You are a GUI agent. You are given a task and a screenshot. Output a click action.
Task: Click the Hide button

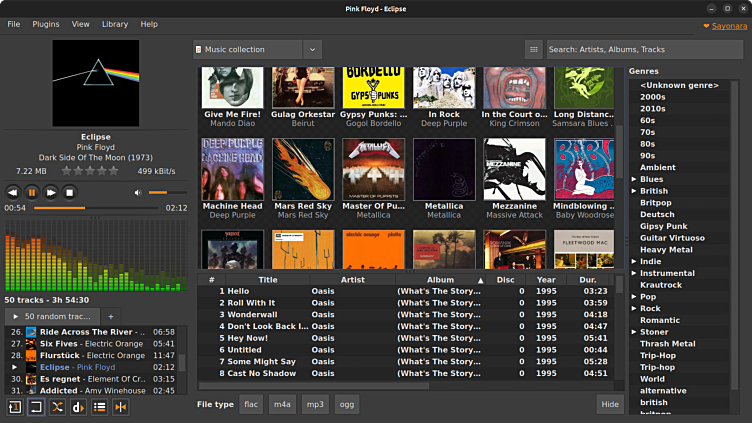tap(608, 404)
